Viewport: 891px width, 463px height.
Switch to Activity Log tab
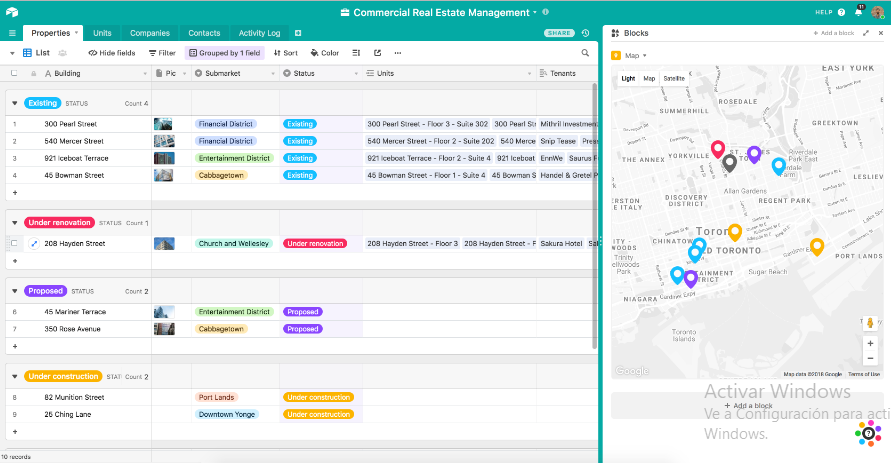[x=259, y=33]
